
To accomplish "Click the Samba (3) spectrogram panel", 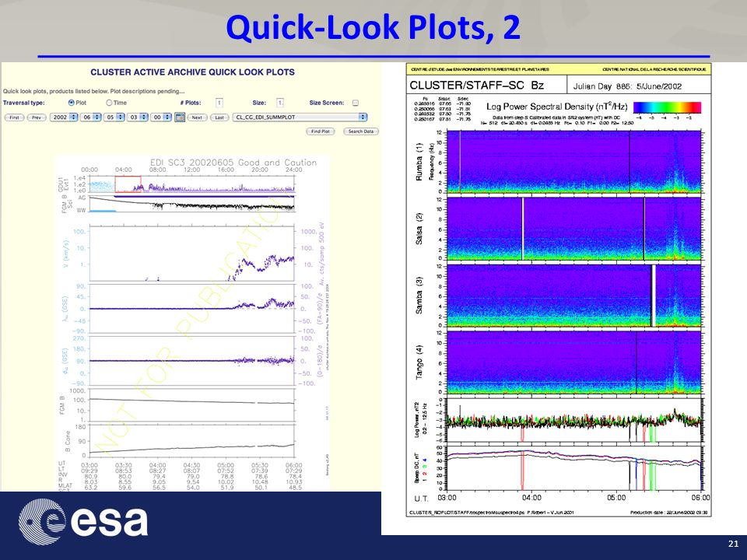I will pyautogui.click(x=574, y=296).
